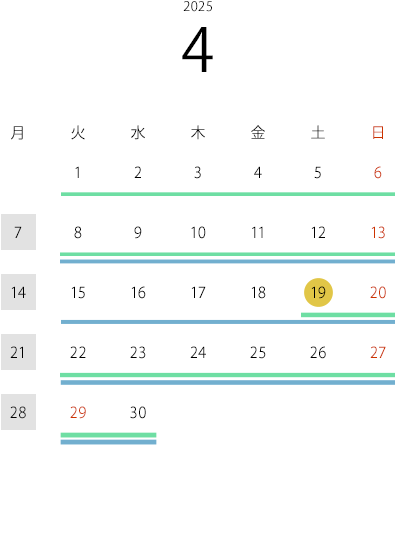The image size is (395, 540).
Task: Select Monday the 7th cell
Action: (x=18, y=232)
